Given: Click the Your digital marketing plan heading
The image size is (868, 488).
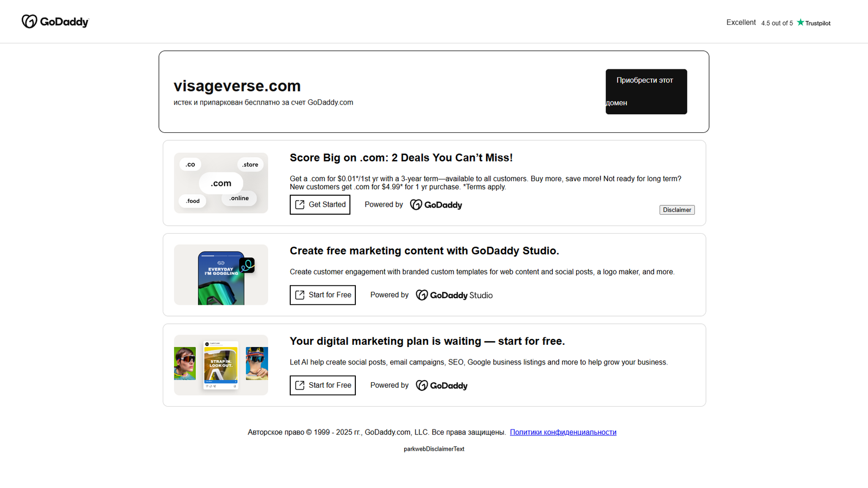Looking at the screenshot, I should (427, 341).
